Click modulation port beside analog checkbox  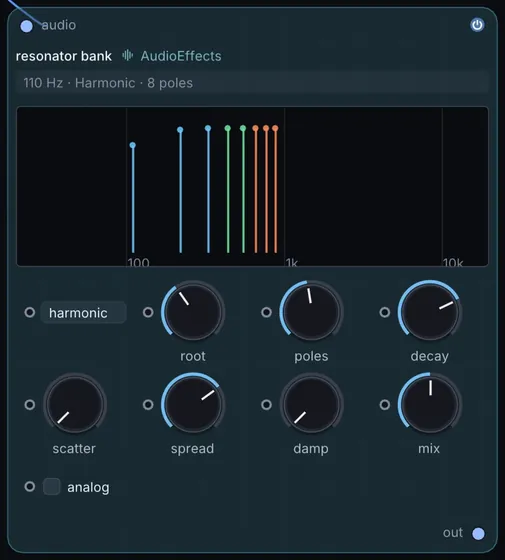[x=30, y=486]
